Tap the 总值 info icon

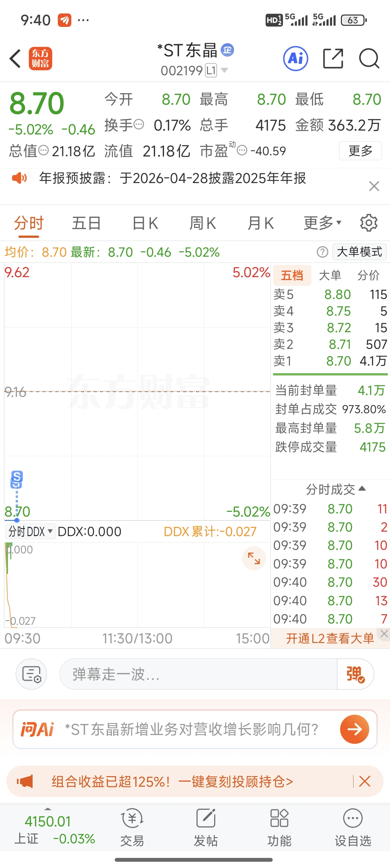tap(43, 150)
